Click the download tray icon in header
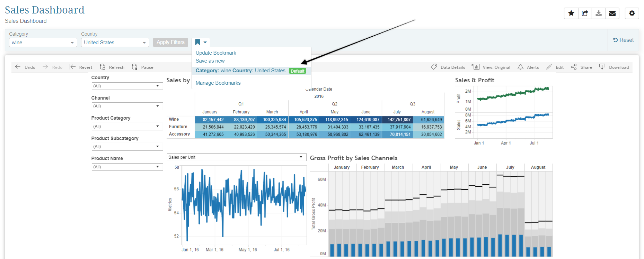 pyautogui.click(x=599, y=13)
